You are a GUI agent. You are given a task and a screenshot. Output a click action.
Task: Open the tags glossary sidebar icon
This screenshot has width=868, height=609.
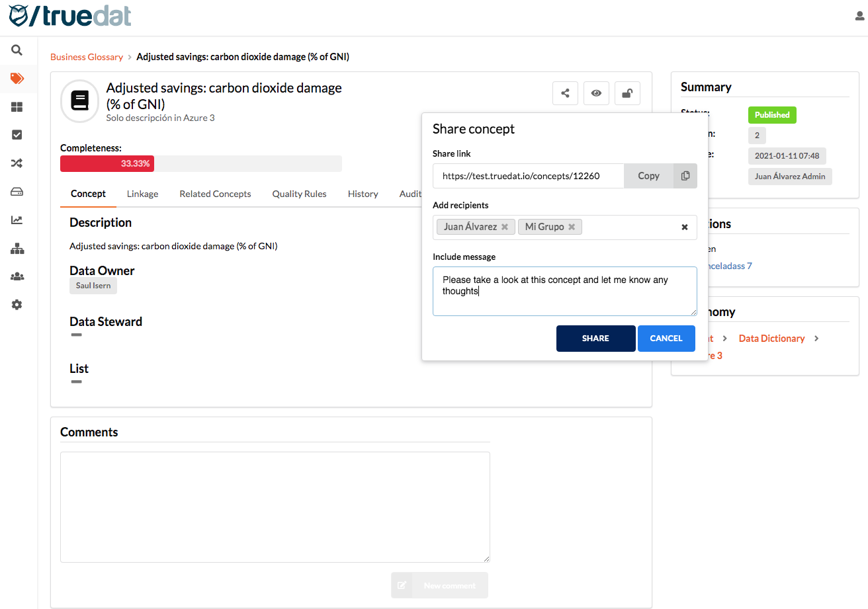[17, 79]
